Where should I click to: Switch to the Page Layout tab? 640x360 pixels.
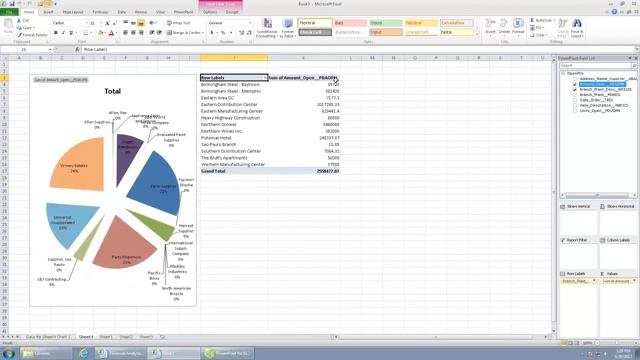pyautogui.click(x=73, y=12)
